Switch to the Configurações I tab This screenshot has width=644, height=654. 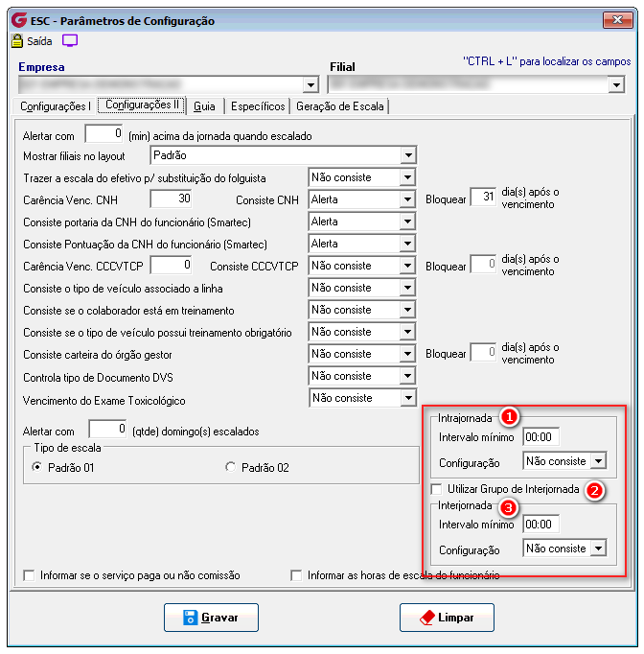point(55,106)
